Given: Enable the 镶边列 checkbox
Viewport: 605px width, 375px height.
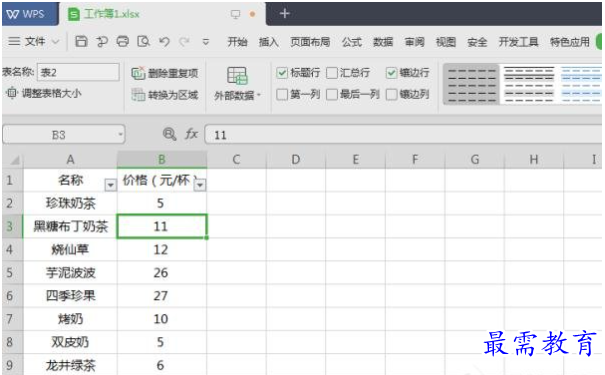Looking at the screenshot, I should (x=391, y=94).
